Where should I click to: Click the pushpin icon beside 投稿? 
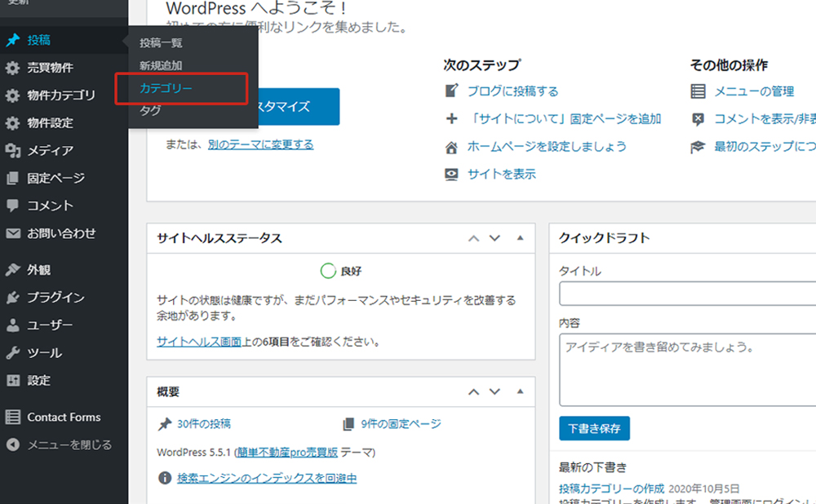click(12, 40)
